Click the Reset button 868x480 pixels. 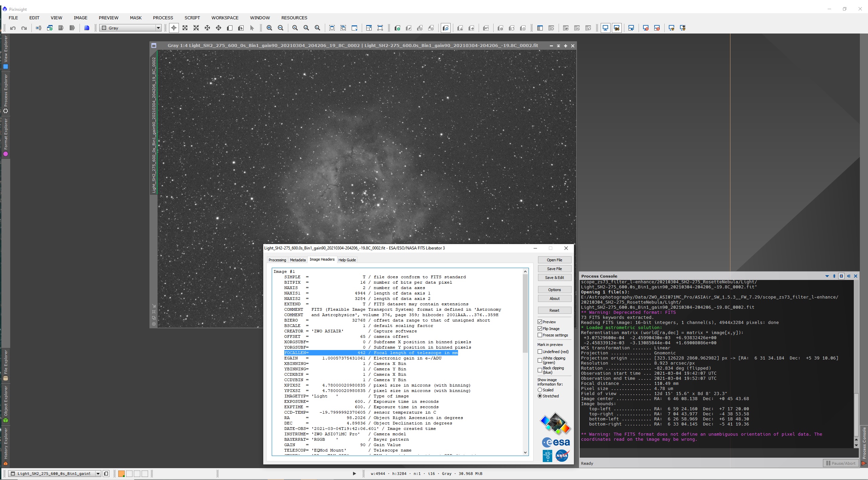pyautogui.click(x=555, y=310)
